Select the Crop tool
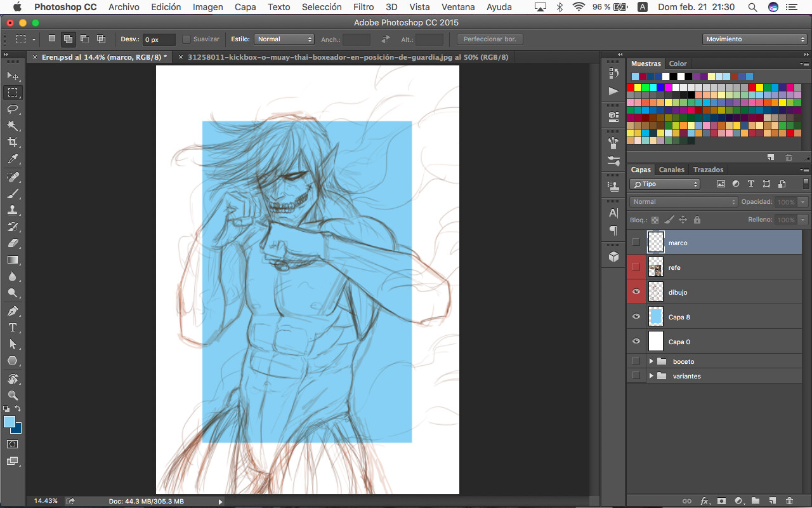The height and width of the screenshot is (508, 812). pyautogui.click(x=13, y=142)
